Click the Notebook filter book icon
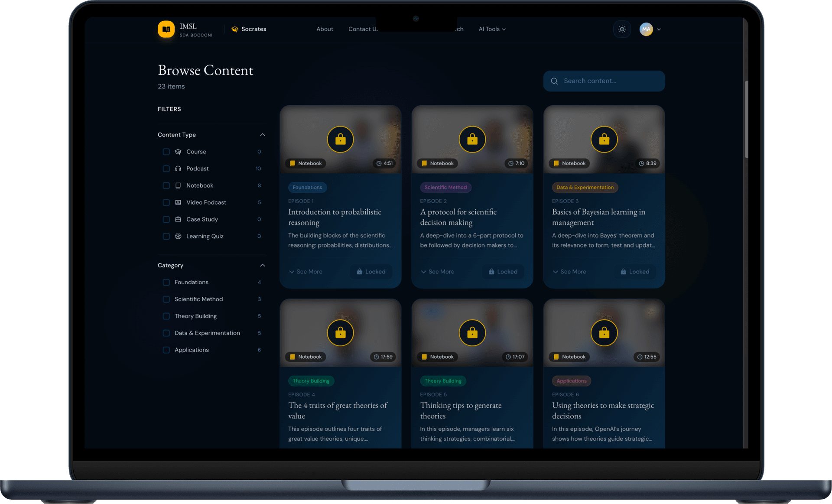Screen dimensions: 832x504 178,185
